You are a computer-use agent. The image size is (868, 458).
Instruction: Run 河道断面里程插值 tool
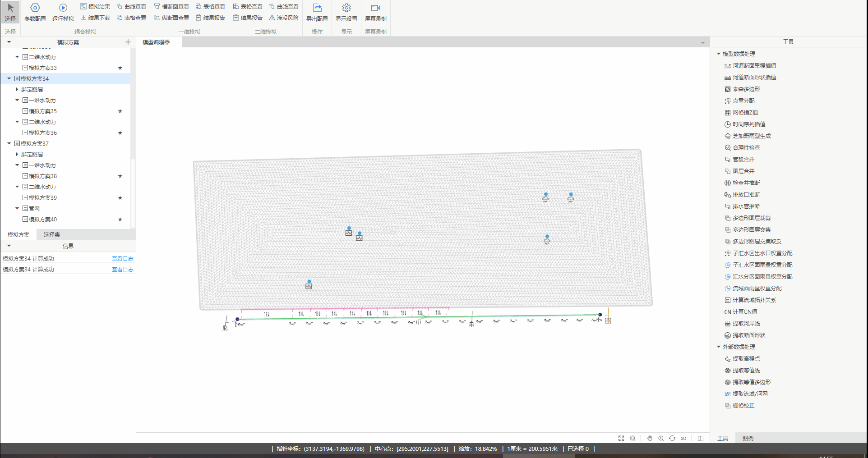pyautogui.click(x=750, y=65)
